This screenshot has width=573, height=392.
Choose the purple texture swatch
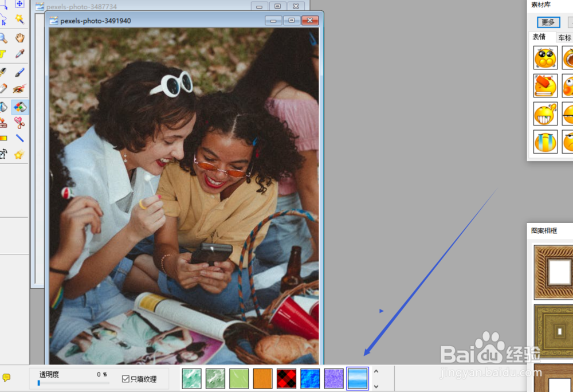(x=333, y=378)
